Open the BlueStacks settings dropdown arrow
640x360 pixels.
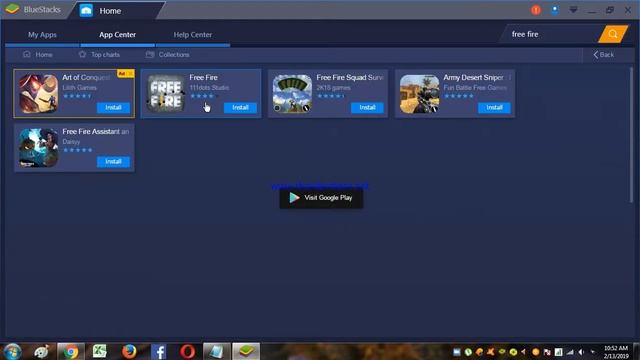[573, 10]
